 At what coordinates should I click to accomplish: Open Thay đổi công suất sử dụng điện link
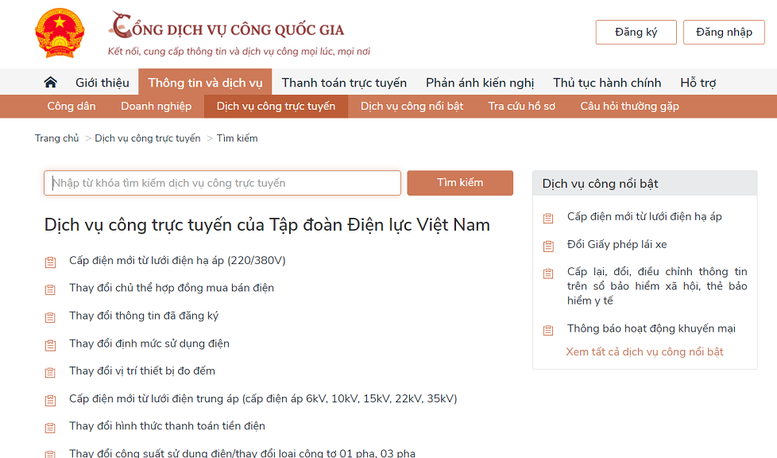pyautogui.click(x=242, y=453)
